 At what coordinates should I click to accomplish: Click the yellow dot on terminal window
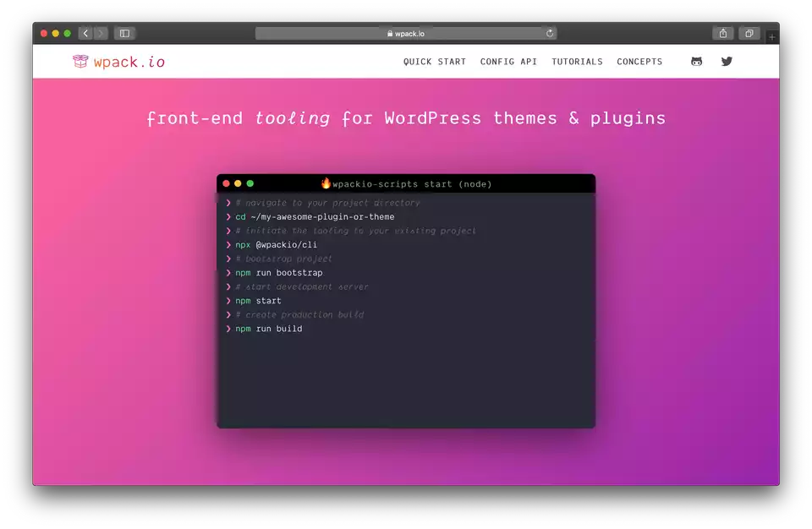pyautogui.click(x=238, y=183)
